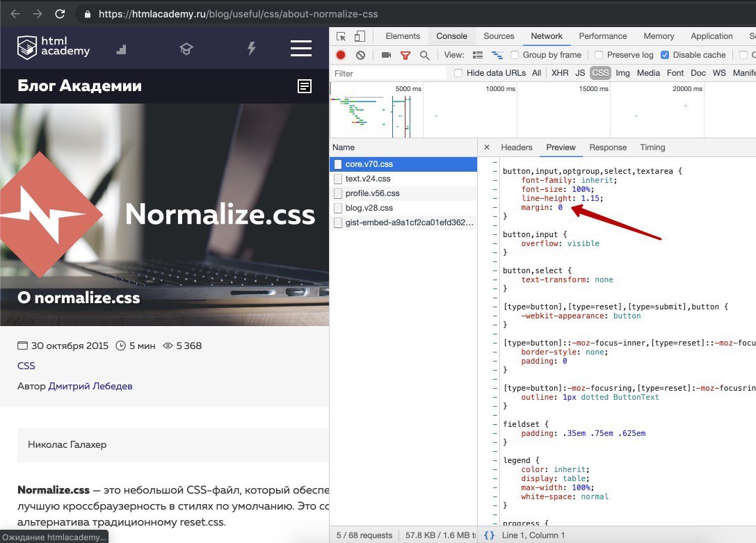Open the Elements panel tab
Screen dimensions: 756x543
tap(403, 36)
